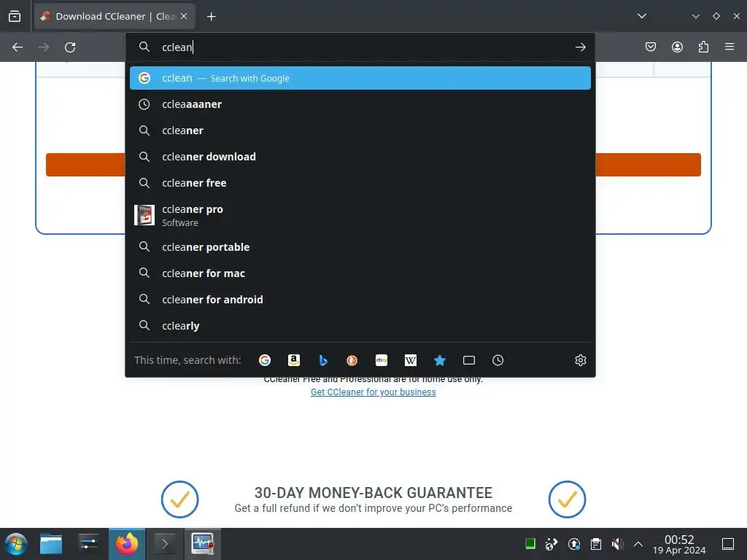Pick the 'ccleaner pro' Software suggestion
The width and height of the screenshot is (747, 560).
click(360, 215)
